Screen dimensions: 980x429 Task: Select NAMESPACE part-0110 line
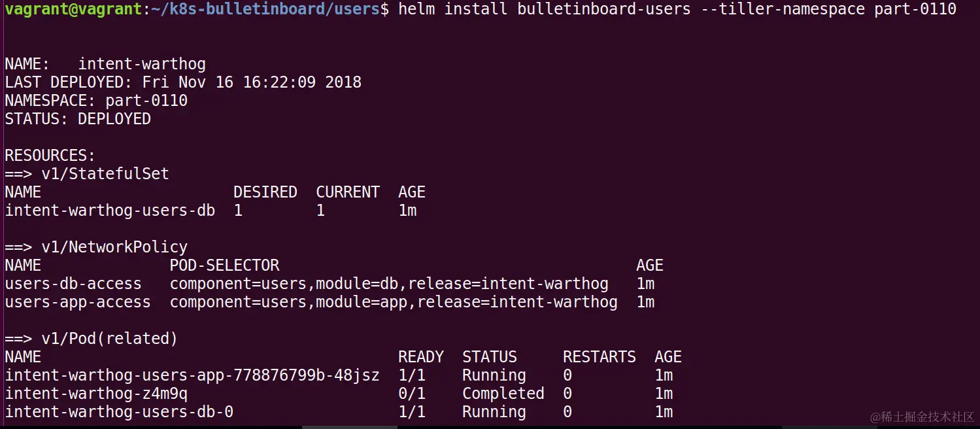point(96,101)
